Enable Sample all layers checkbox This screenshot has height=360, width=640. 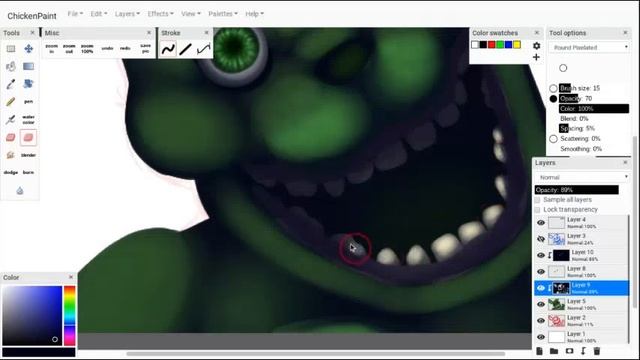[x=538, y=200]
